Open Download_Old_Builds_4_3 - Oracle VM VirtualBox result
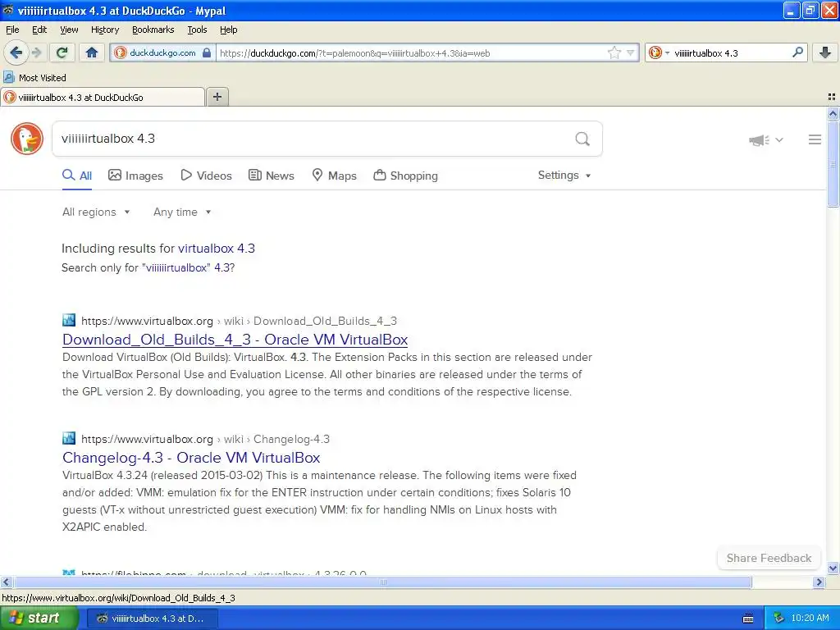Image resolution: width=840 pixels, height=630 pixels. 235,340
